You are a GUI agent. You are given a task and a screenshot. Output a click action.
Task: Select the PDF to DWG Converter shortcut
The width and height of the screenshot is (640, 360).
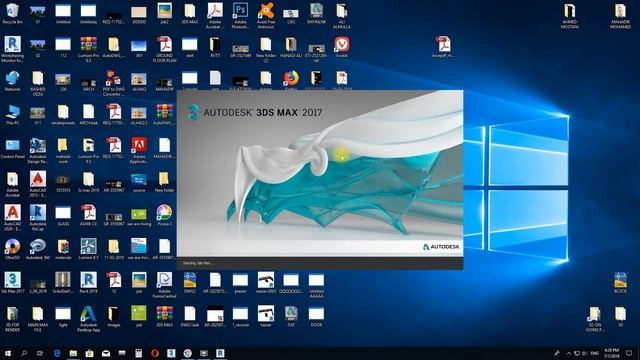point(113,83)
